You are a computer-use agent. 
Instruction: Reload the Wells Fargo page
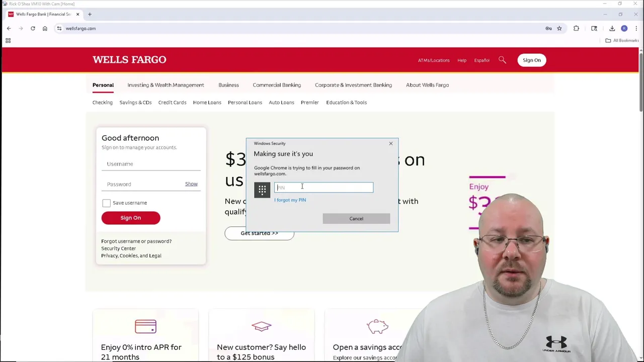point(33,29)
